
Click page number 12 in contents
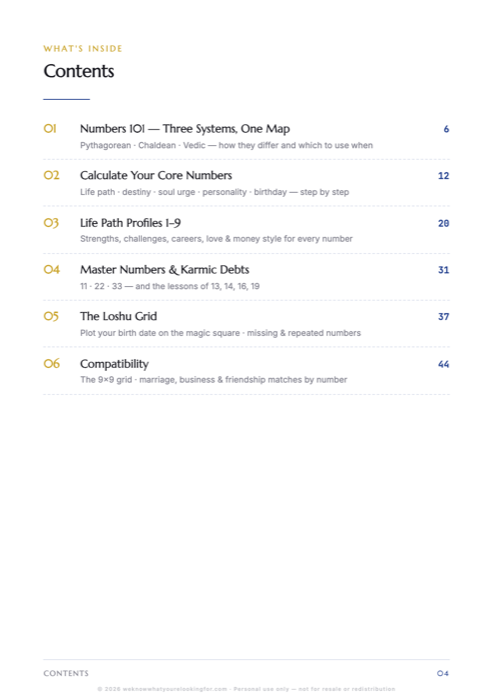443,176
